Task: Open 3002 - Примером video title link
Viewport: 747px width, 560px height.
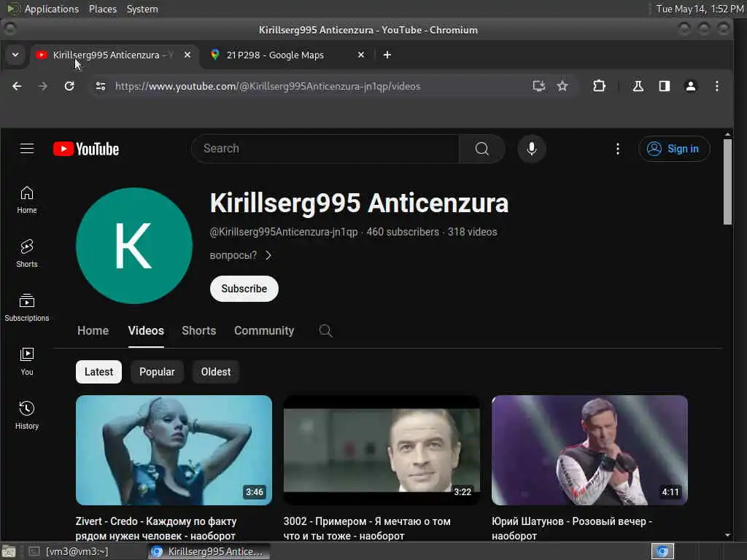Action: (367, 529)
